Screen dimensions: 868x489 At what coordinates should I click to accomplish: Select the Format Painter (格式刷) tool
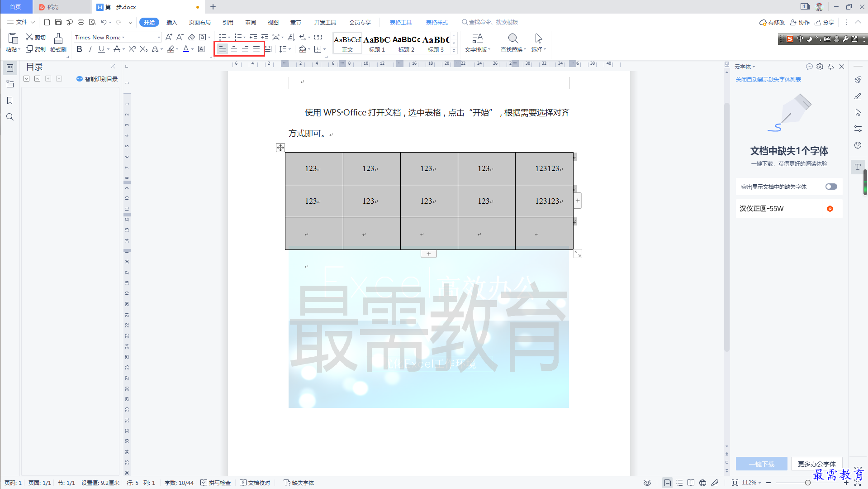click(x=58, y=43)
